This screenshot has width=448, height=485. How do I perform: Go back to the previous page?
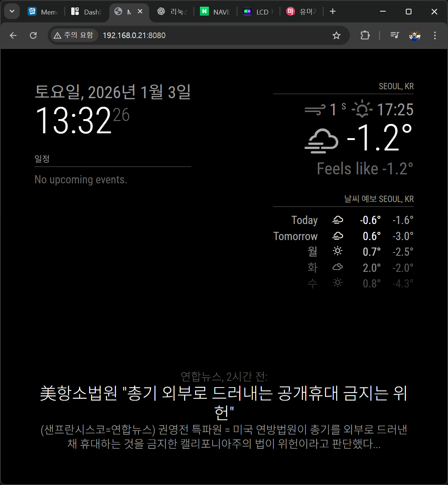(13, 35)
